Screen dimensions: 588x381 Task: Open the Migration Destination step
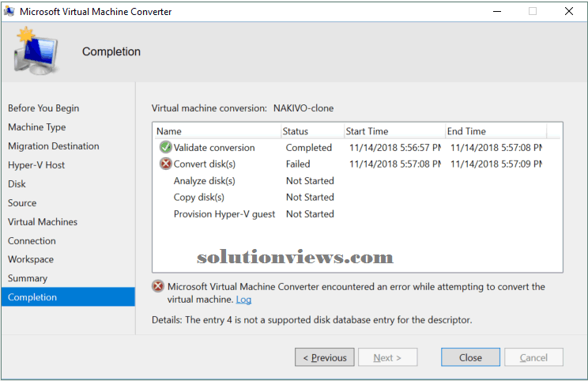[54, 146]
